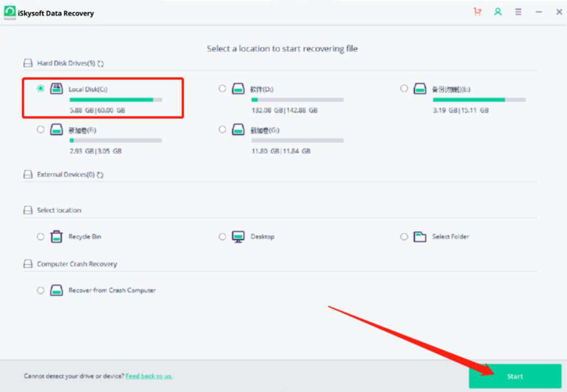Minimize the iSkysoft window

point(539,12)
